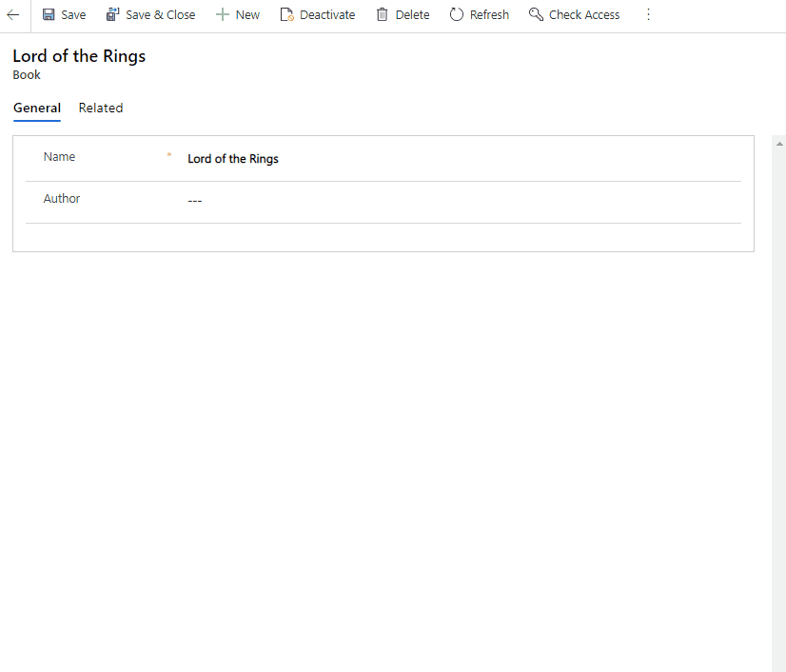Click the Delete command label
The width and height of the screenshot is (786, 672).
click(x=412, y=15)
